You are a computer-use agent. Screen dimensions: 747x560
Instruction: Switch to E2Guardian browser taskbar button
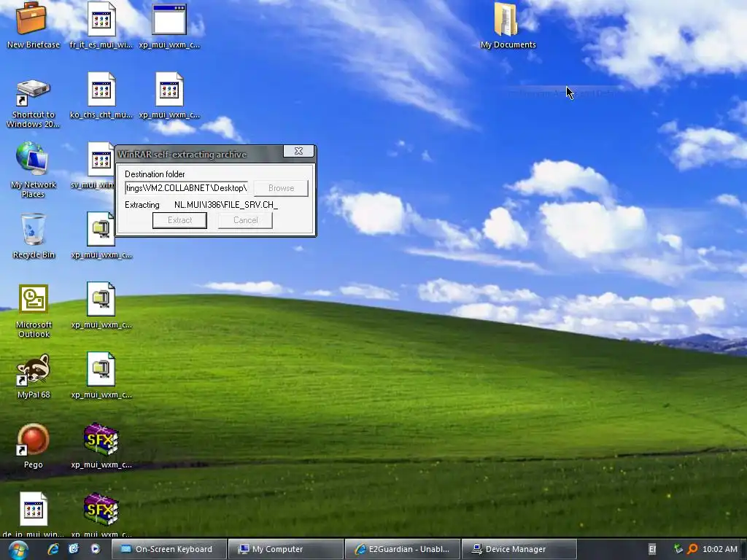click(403, 549)
